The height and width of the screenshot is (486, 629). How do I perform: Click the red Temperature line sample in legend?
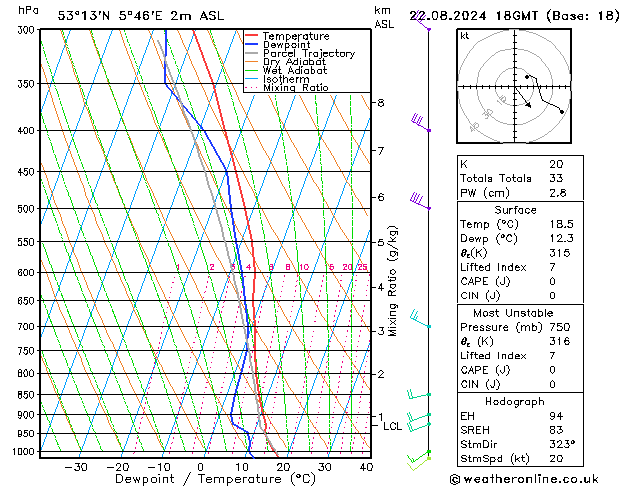click(x=252, y=36)
